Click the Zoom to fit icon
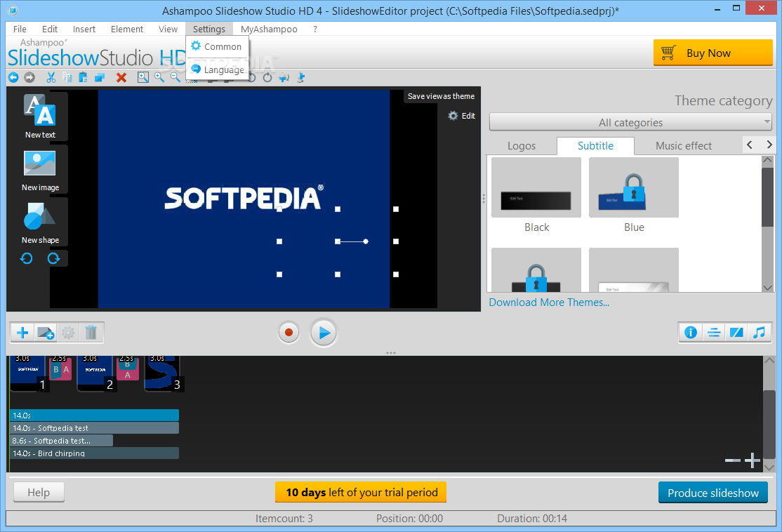The width and height of the screenshot is (782, 532). pyautogui.click(x=143, y=77)
